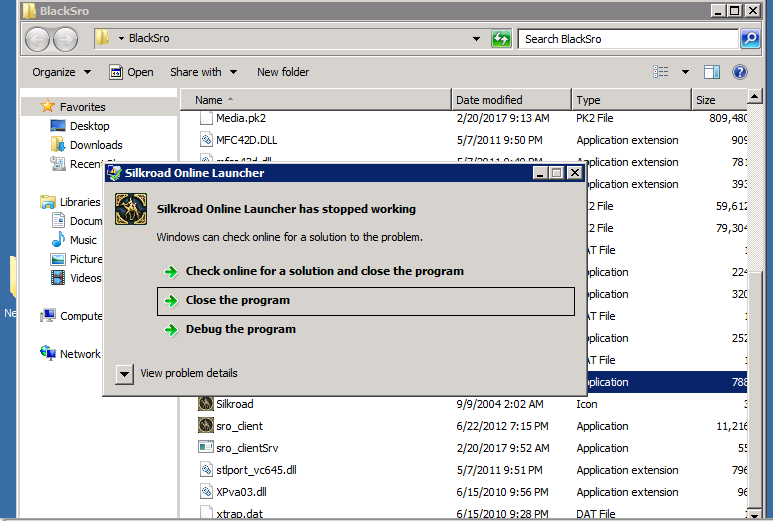Image resolution: width=773 pixels, height=521 pixels.
Task: Sort by Date modified column header
Action: click(x=511, y=100)
